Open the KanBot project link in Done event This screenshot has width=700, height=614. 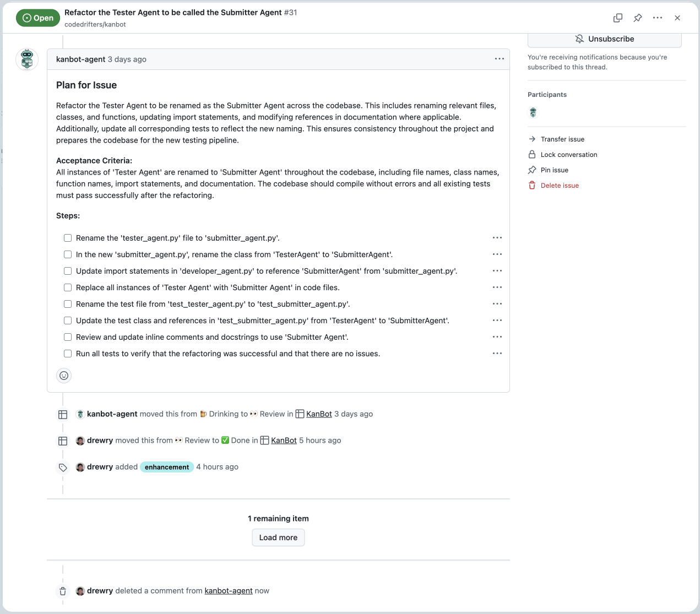click(x=284, y=441)
